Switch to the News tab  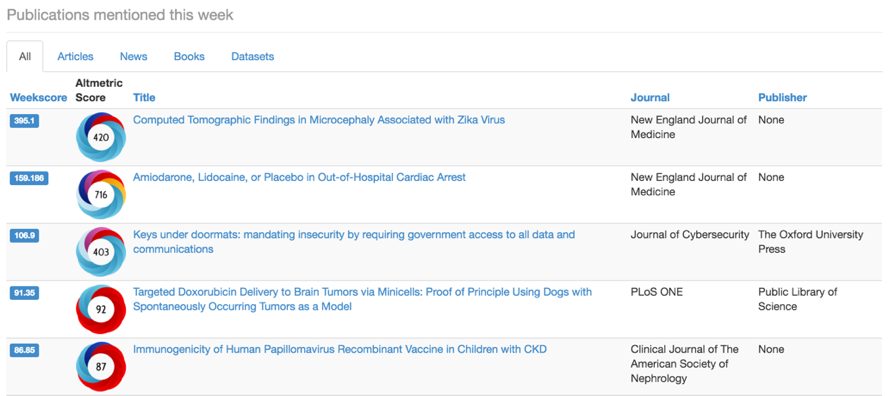coord(134,57)
